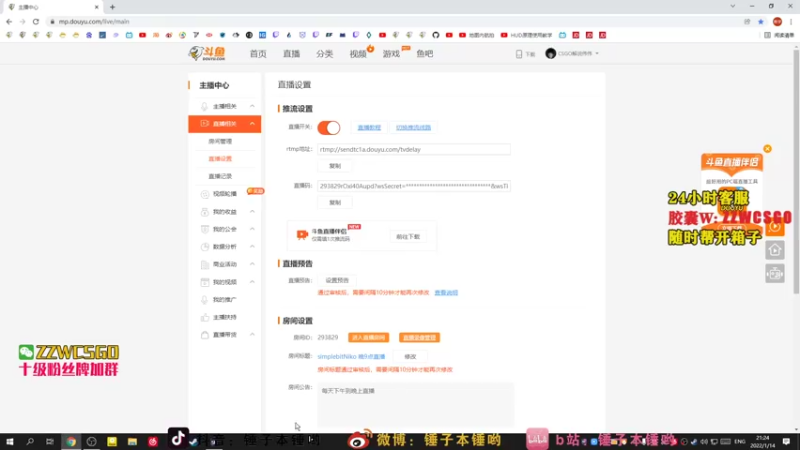The image size is (800, 450).
Task: Click 前往下载 on the 斗鱼直播伴侣 card
Action: point(408,237)
